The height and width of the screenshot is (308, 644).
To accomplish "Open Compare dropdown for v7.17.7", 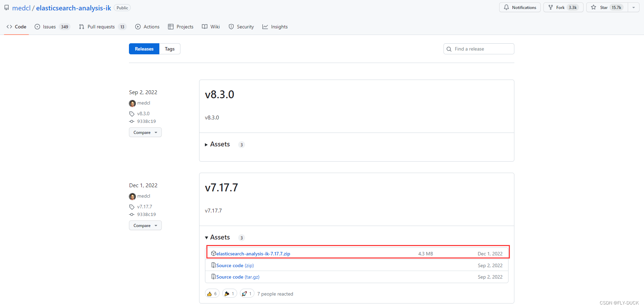I will [x=145, y=225].
